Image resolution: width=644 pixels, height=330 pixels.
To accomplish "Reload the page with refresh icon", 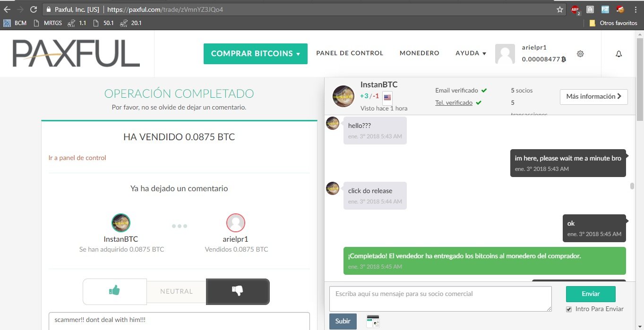I will 34,9.
